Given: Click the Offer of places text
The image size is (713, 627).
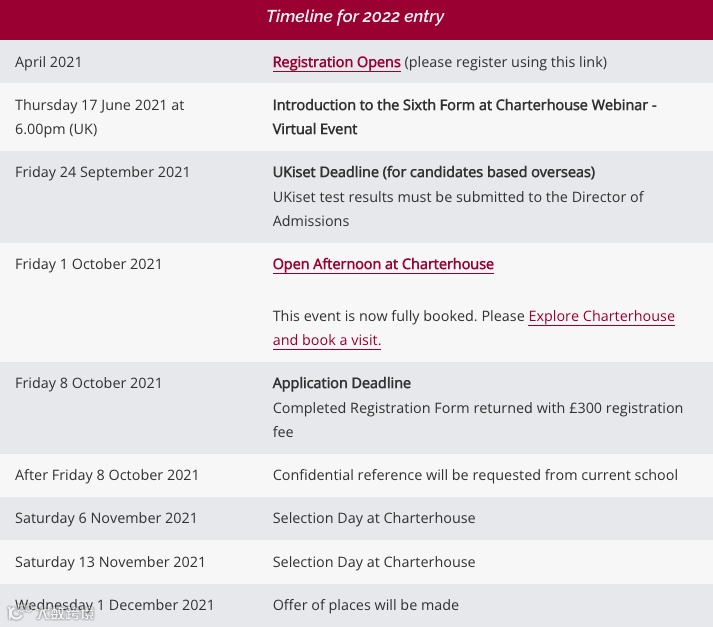Looking at the screenshot, I should pos(365,605).
